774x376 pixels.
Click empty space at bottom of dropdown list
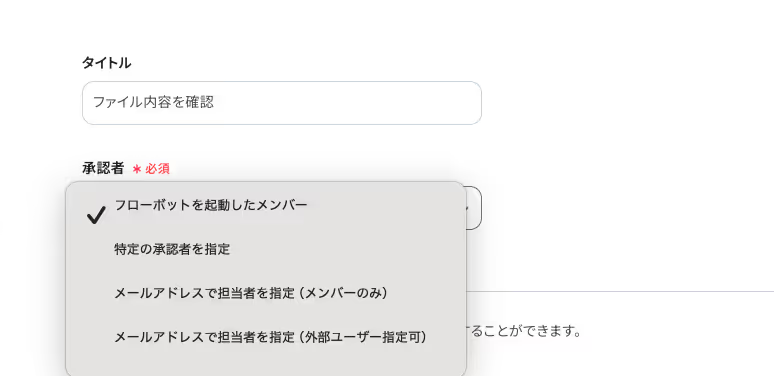click(266, 363)
